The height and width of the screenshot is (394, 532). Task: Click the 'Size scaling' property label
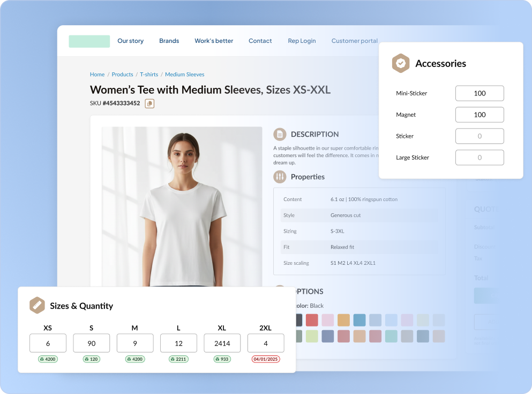pos(296,263)
